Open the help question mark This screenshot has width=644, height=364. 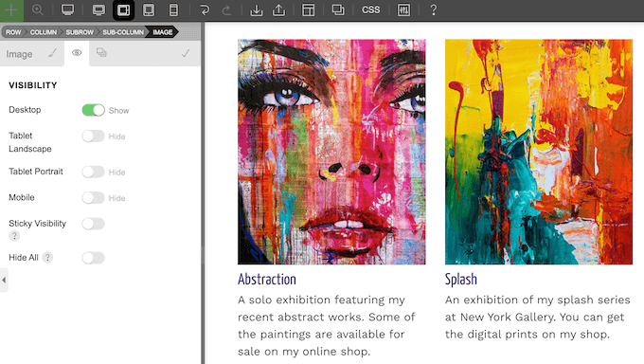[x=434, y=9]
